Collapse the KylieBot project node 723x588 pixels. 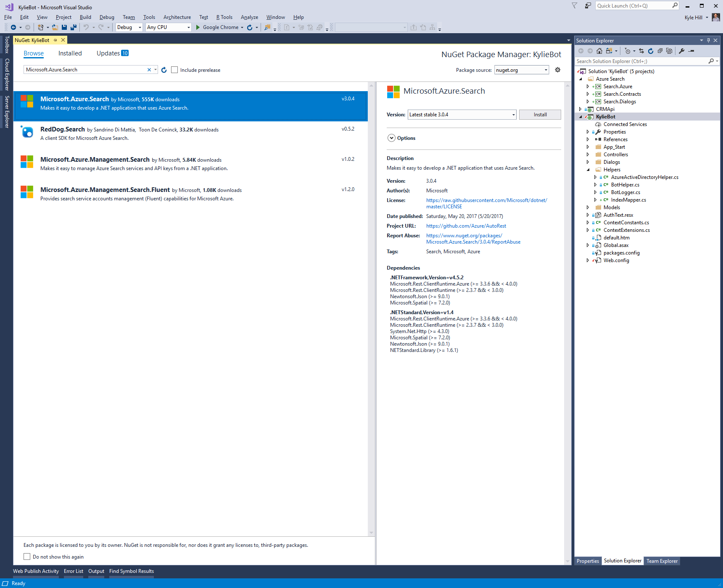coord(580,117)
